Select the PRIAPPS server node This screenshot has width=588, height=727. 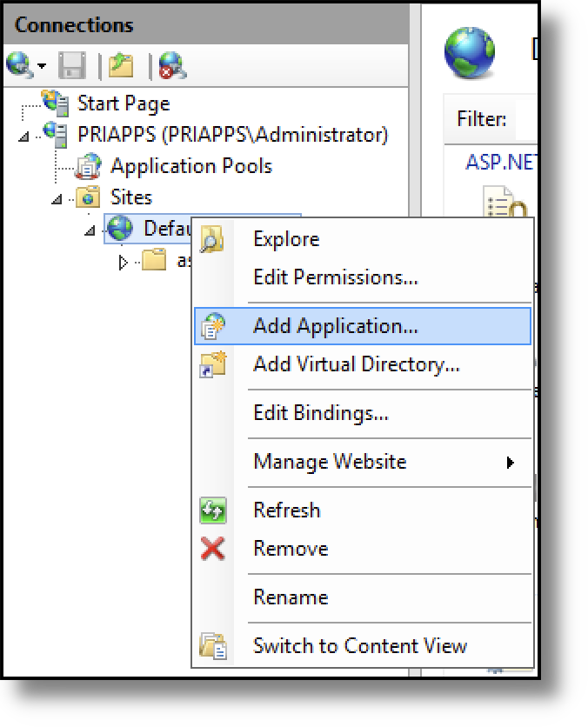pos(233,135)
